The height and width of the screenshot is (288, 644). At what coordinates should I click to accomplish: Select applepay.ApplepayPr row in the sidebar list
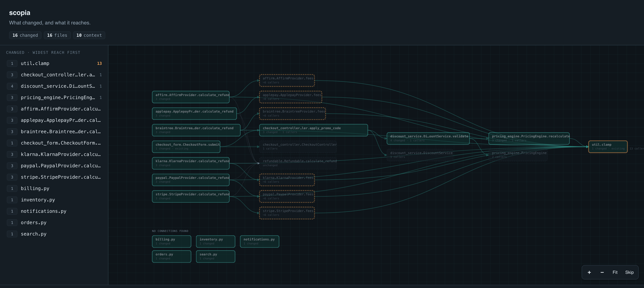54,120
